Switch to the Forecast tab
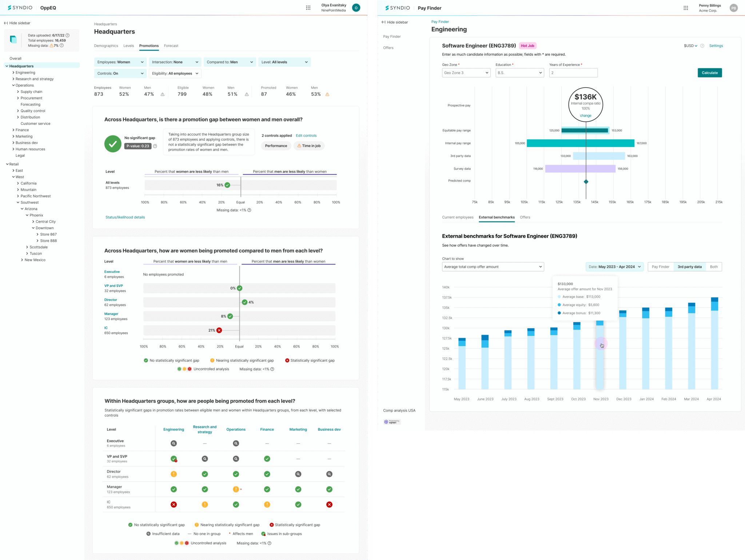Screen dimensions: 745x560 pyautogui.click(x=171, y=46)
